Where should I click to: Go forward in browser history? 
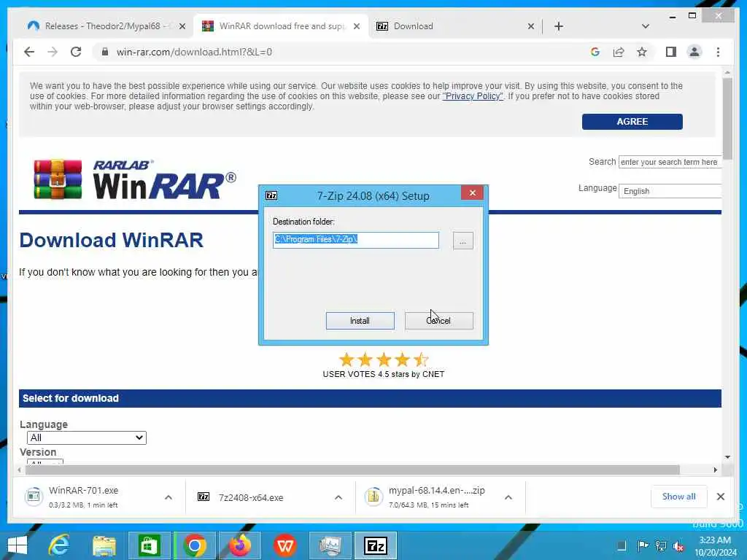[53, 52]
